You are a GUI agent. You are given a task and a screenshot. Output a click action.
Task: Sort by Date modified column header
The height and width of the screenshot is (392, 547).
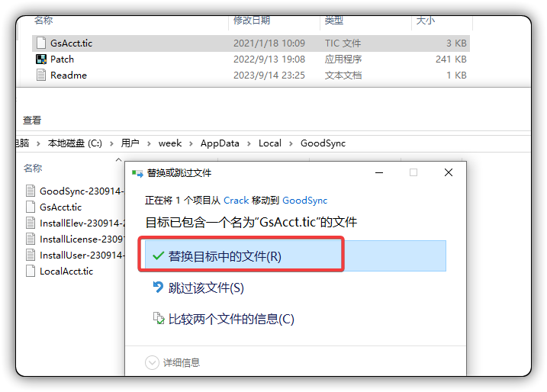[x=252, y=21]
